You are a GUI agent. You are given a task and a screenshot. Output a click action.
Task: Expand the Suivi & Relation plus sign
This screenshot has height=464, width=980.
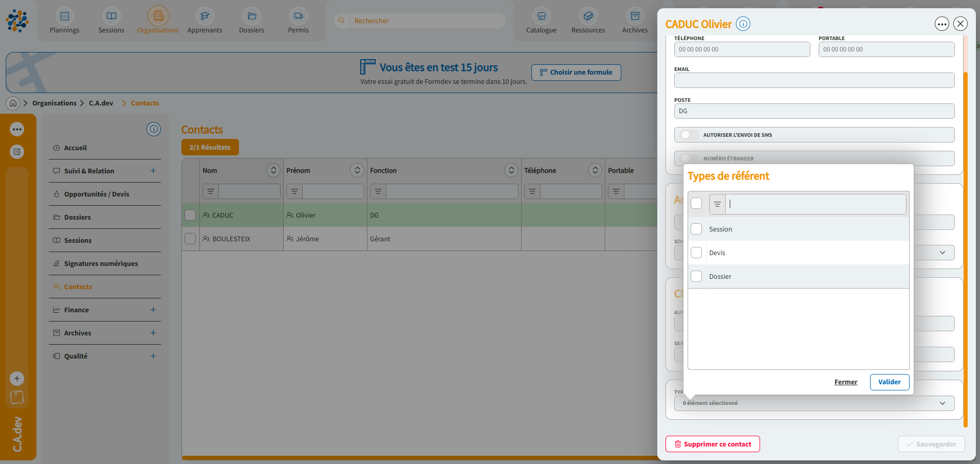tap(153, 171)
